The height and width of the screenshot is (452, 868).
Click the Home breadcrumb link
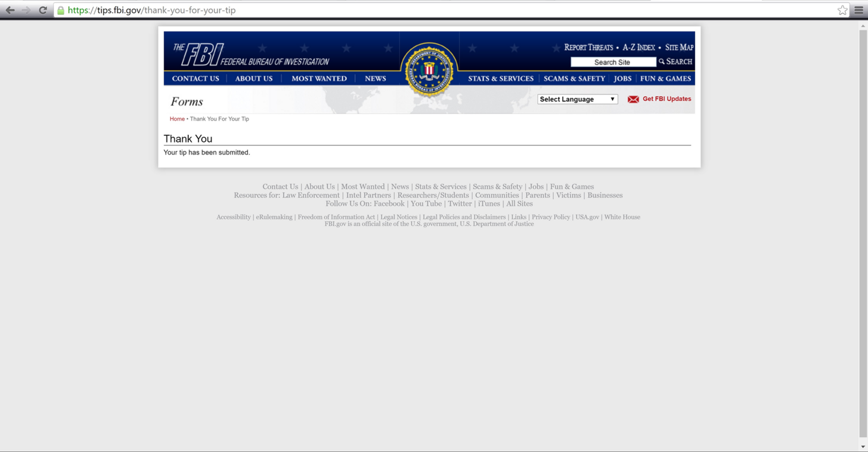click(177, 119)
